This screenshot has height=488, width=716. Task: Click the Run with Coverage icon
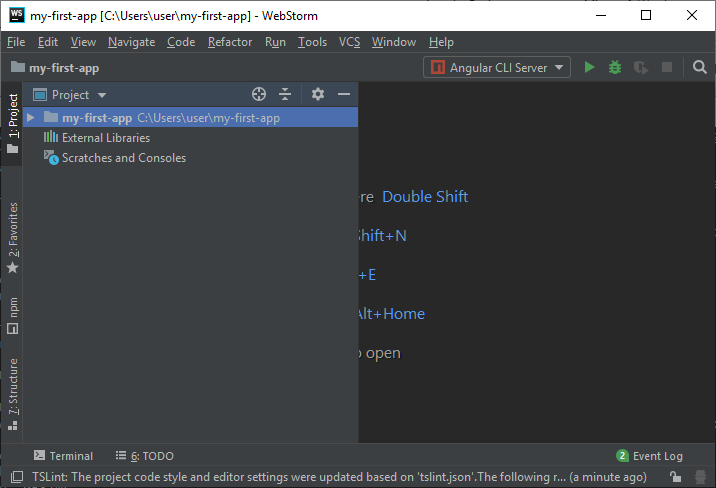[x=641, y=68]
